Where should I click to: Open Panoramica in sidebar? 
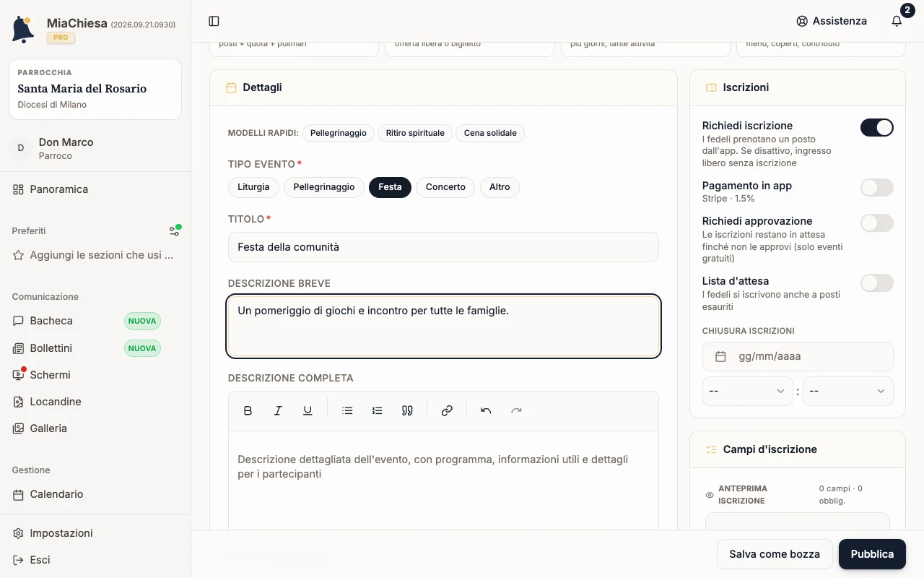click(95, 189)
